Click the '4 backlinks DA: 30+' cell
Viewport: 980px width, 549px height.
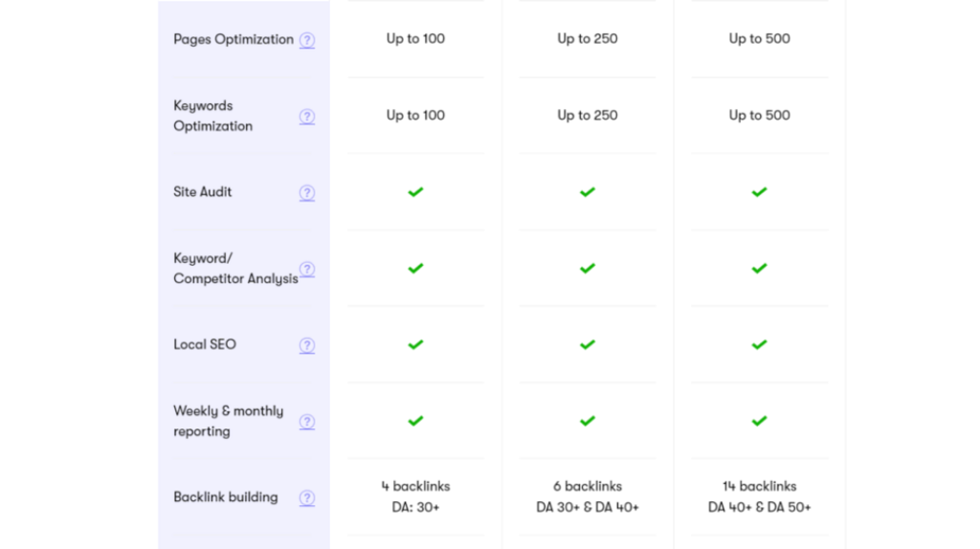(x=415, y=496)
